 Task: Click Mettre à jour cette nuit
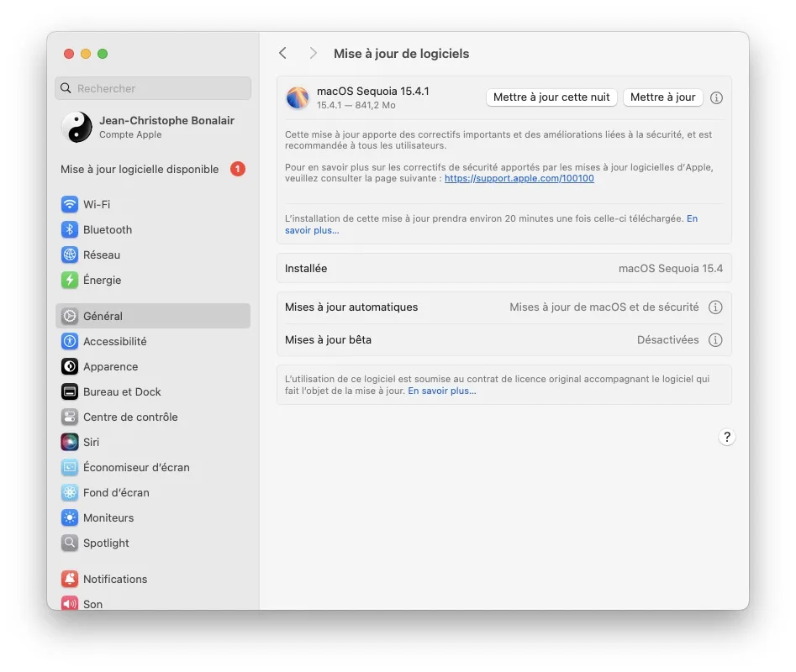pos(551,97)
